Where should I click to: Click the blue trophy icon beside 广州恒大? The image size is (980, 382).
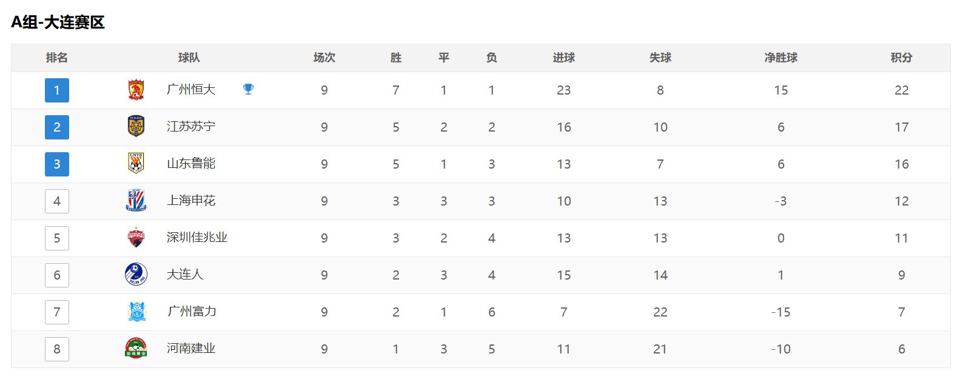point(248,89)
